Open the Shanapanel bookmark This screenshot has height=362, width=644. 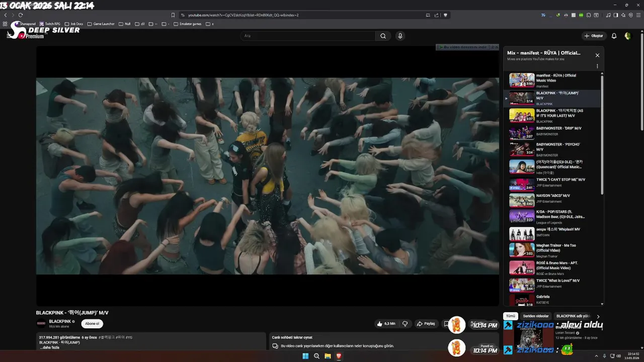click(x=25, y=24)
